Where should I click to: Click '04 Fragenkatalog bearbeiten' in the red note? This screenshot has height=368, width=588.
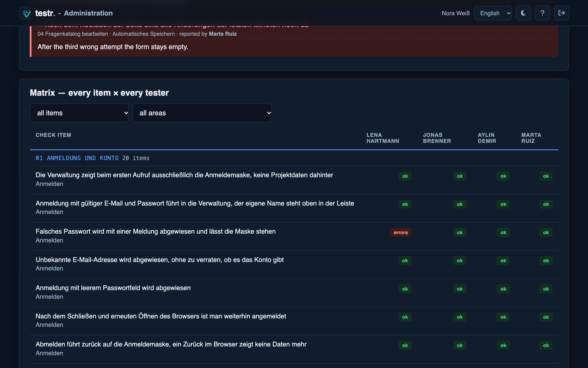pyautogui.click(x=73, y=34)
